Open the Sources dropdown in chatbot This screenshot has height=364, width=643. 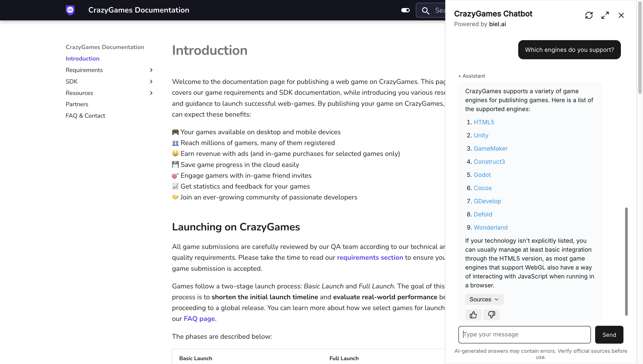point(484,299)
